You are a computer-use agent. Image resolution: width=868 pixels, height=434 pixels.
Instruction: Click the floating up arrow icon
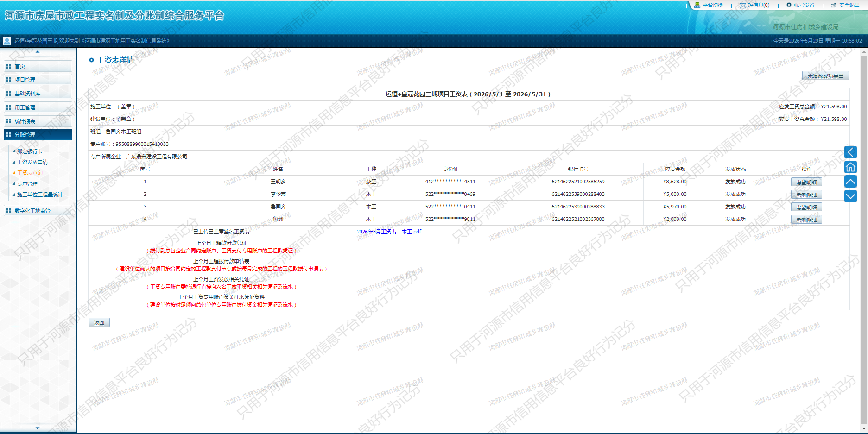point(850,182)
